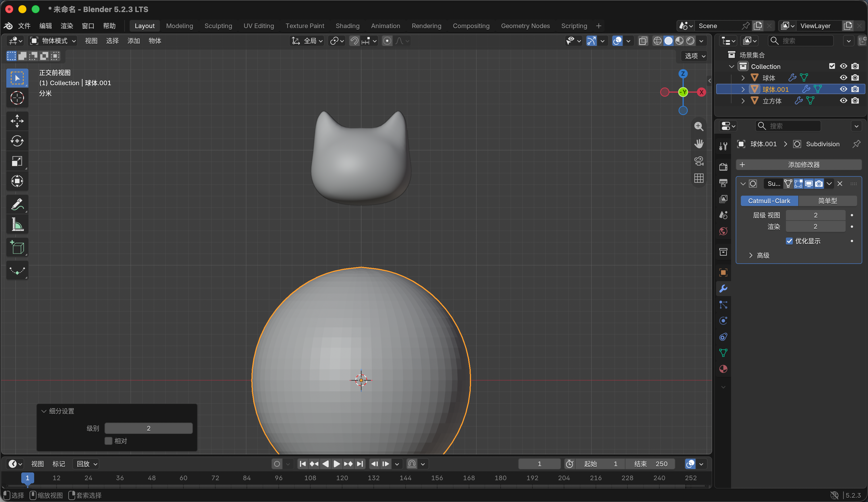This screenshot has height=502, width=868.
Task: Select the Transform tool
Action: click(17, 181)
